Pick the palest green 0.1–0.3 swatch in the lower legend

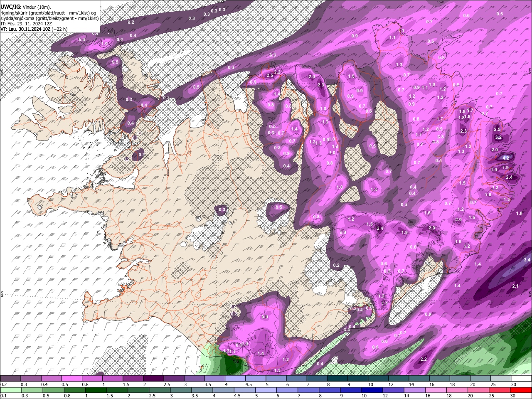tap(11, 390)
